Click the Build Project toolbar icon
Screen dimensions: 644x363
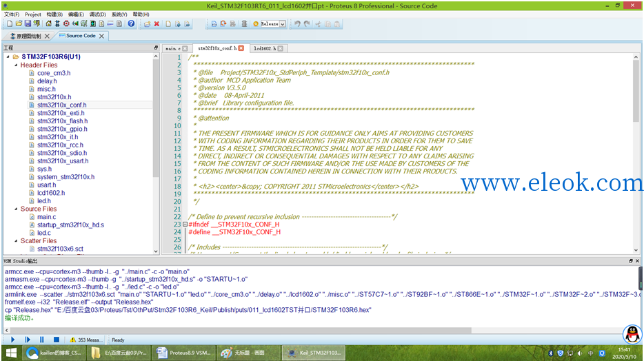[x=214, y=24]
